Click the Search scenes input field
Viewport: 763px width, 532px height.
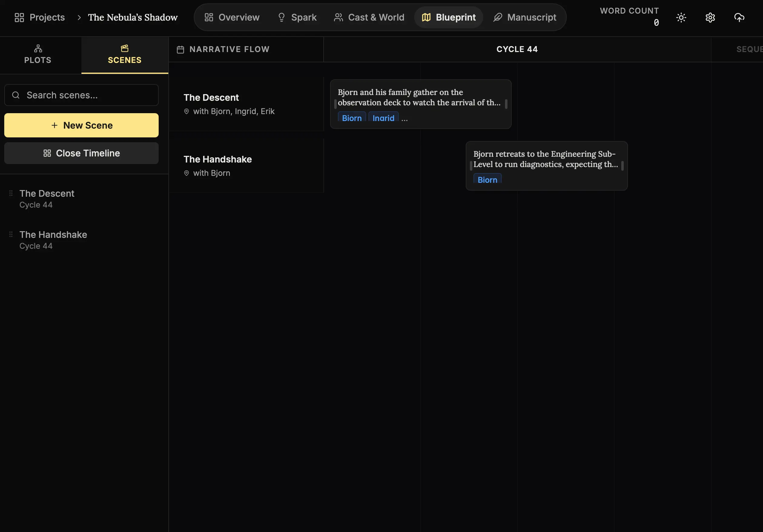[x=81, y=95]
